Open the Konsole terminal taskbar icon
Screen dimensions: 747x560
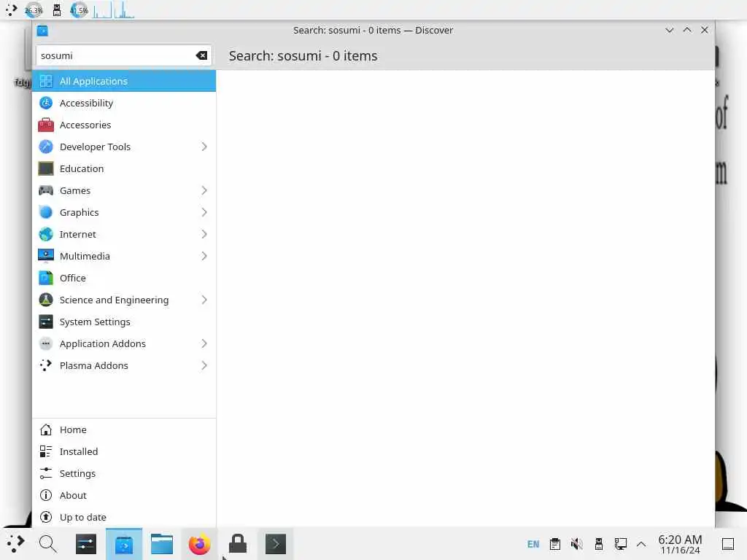point(275,544)
